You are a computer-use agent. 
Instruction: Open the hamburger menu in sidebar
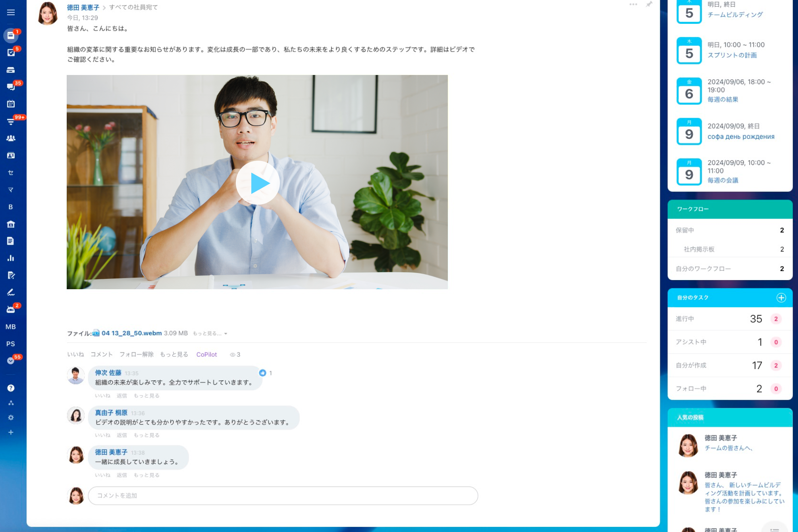pos(11,12)
